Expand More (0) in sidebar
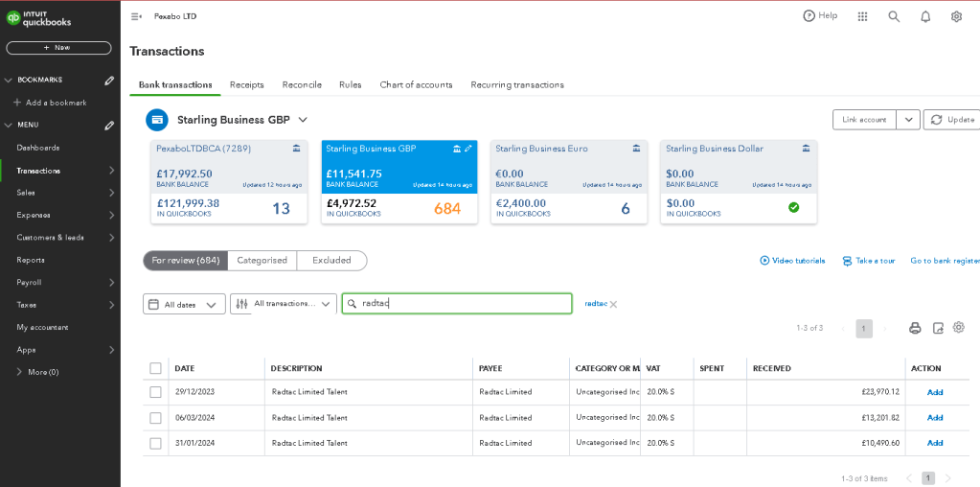 (x=37, y=372)
